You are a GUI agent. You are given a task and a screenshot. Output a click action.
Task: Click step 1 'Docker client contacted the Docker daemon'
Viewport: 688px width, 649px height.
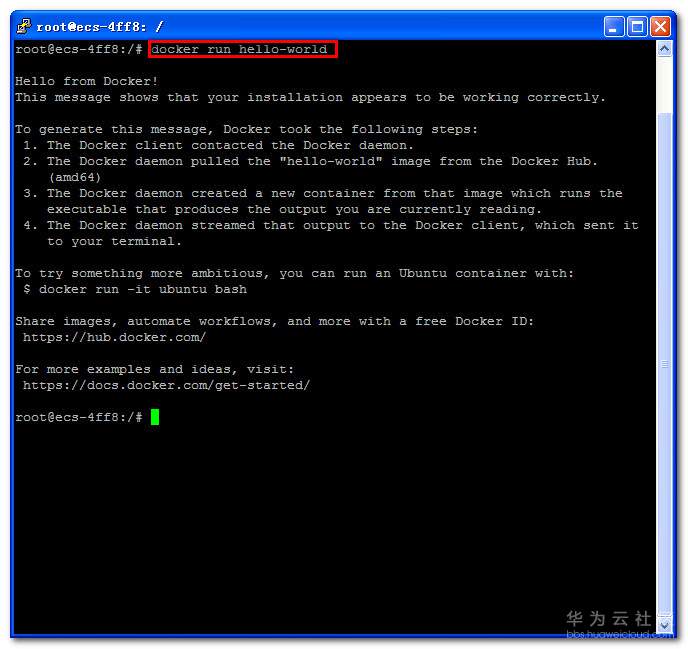point(219,145)
